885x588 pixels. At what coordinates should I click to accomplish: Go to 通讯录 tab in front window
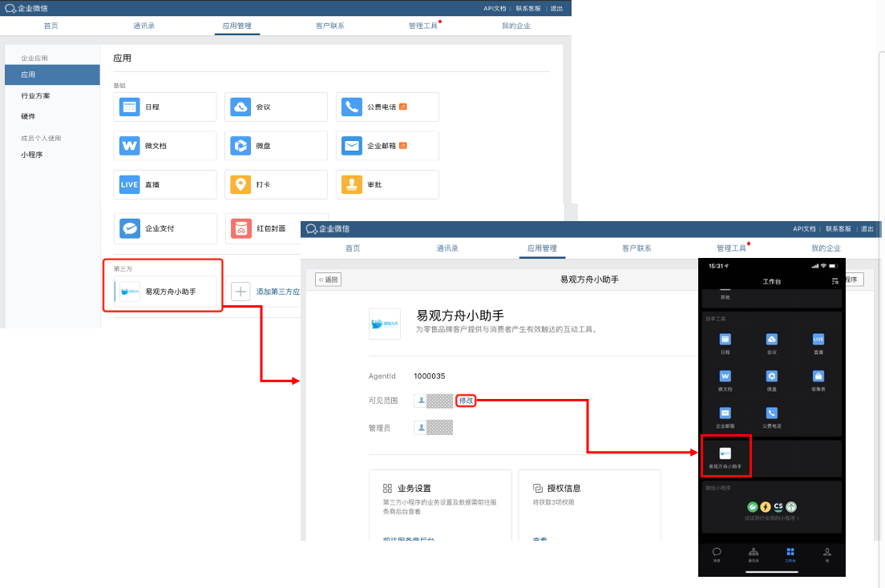(x=447, y=248)
